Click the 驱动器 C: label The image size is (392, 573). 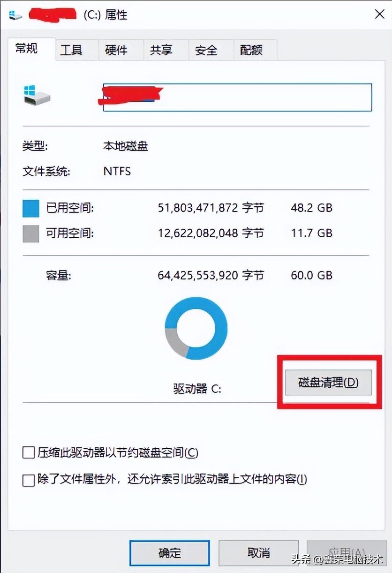197,389
